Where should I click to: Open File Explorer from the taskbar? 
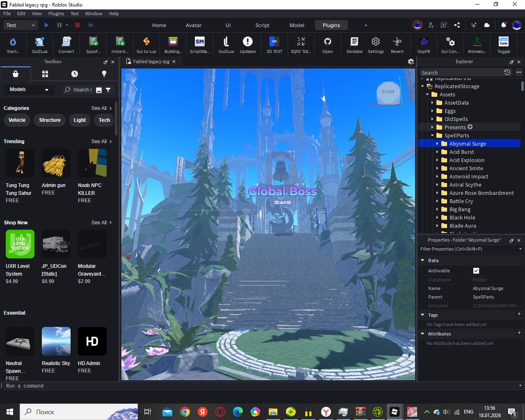(x=273, y=412)
